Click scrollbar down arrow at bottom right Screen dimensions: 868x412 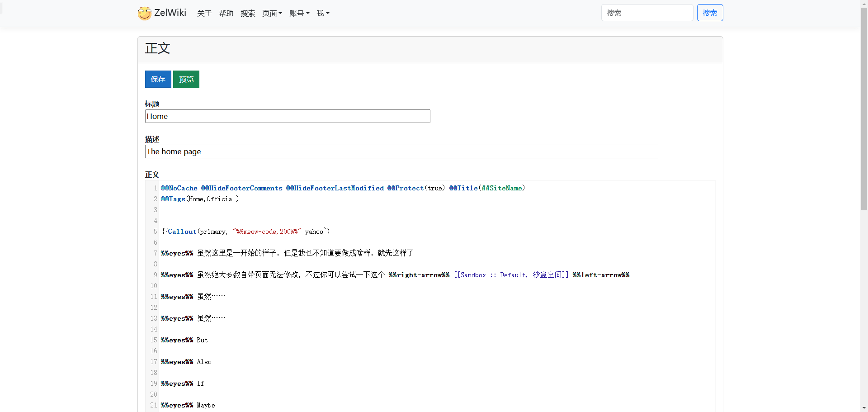tap(864, 408)
